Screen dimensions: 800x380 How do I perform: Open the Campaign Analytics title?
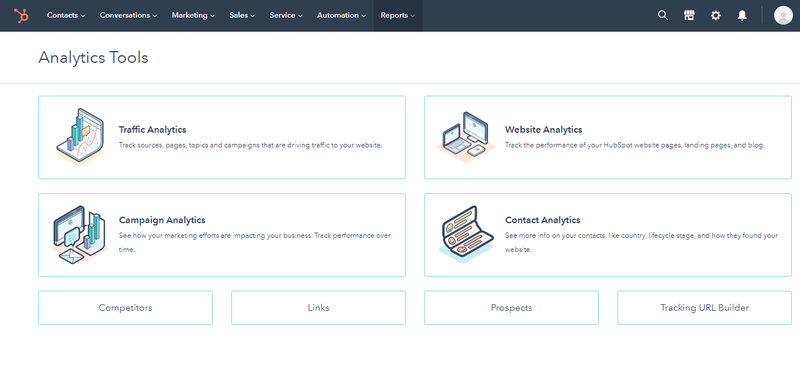click(162, 220)
